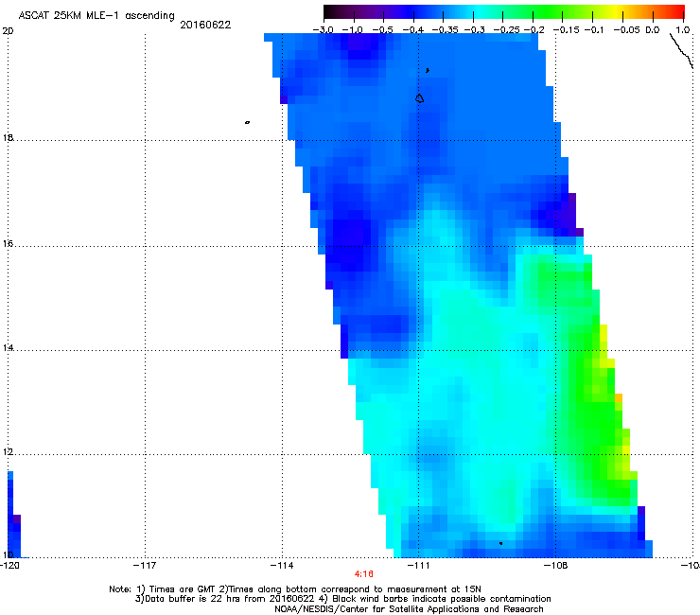The image size is (700, 615).
Task: Click the latitude label 16
Action: tap(8, 243)
